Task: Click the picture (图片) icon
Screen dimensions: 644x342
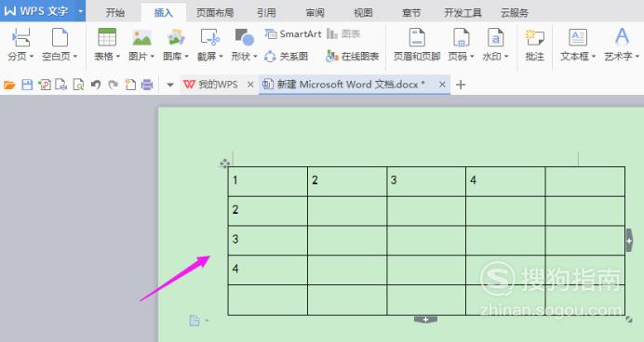Action: [x=142, y=38]
